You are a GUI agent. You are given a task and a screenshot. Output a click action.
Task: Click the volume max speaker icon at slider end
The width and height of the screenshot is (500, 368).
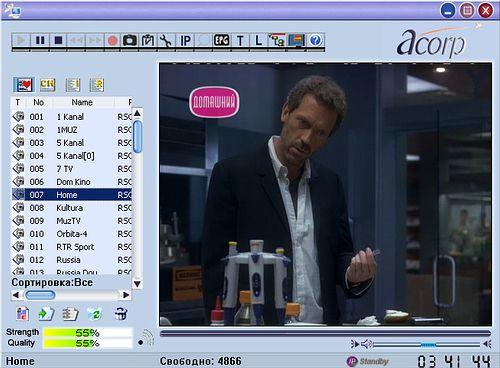point(487,344)
